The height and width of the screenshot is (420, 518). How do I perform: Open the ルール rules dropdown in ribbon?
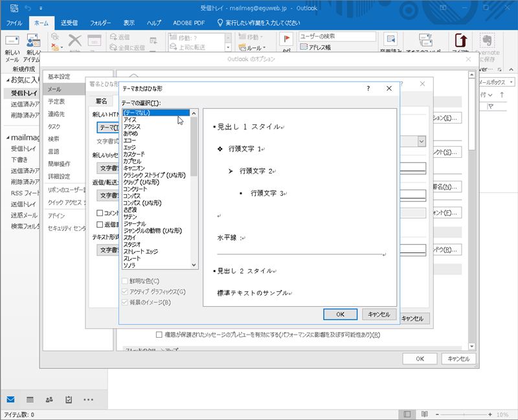[x=254, y=48]
